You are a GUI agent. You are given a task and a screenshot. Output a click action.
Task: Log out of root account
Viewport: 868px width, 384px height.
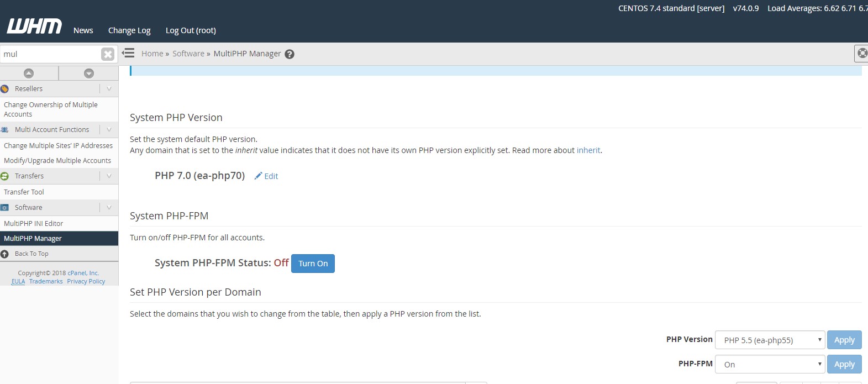click(191, 30)
